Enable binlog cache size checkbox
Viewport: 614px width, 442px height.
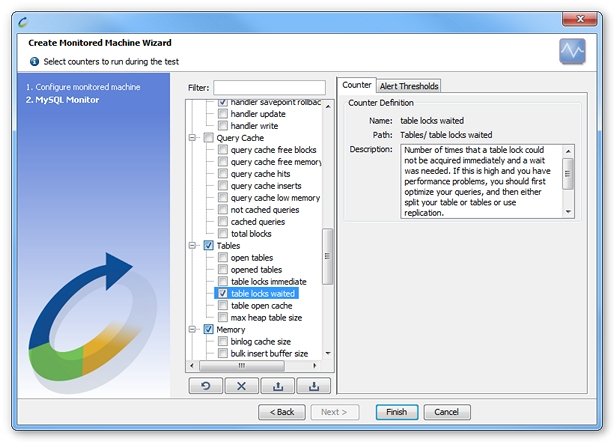point(223,341)
